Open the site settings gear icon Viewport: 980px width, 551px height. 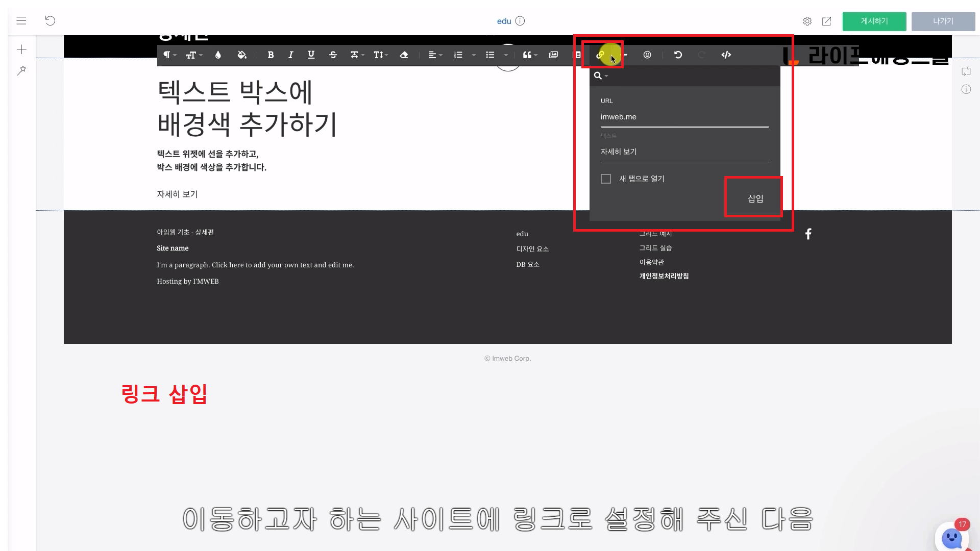point(807,21)
